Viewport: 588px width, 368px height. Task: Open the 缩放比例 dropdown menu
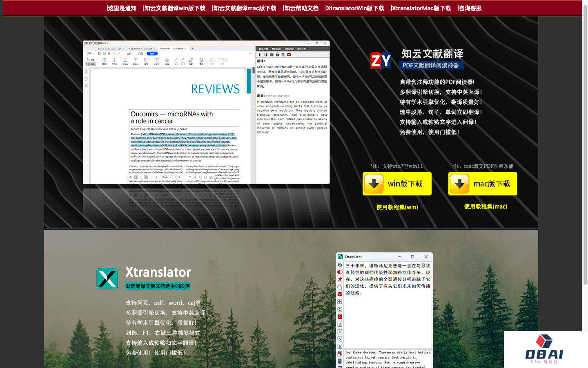tap(302, 49)
